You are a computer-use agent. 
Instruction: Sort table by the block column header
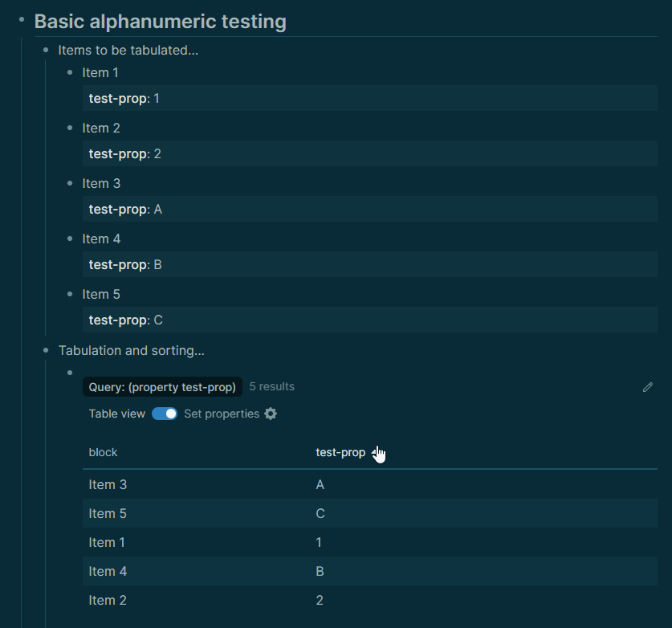pyautogui.click(x=103, y=452)
